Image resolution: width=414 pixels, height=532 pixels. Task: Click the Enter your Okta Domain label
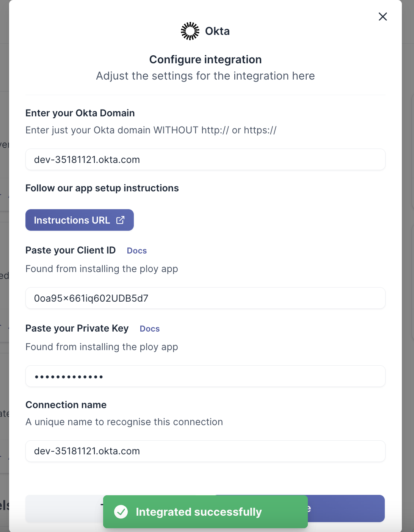(80, 113)
